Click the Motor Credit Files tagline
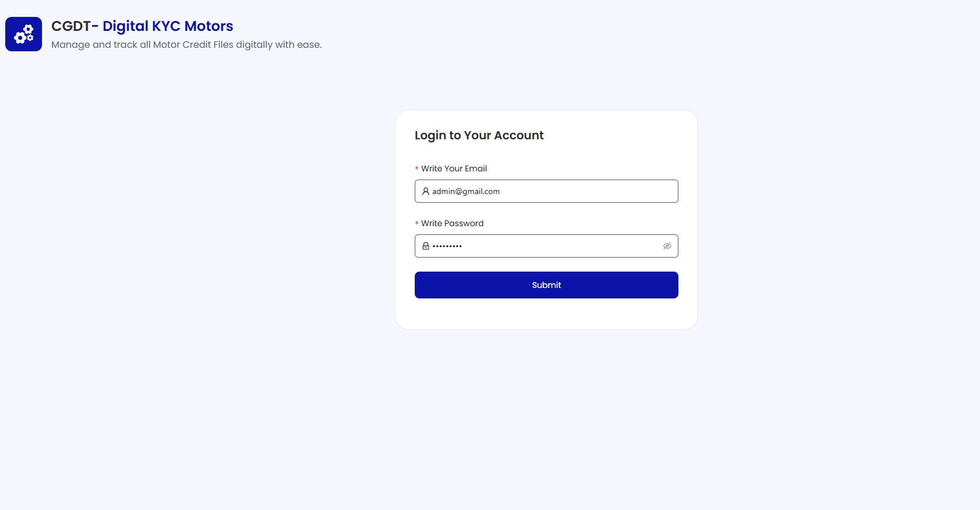The image size is (980, 510). click(186, 44)
